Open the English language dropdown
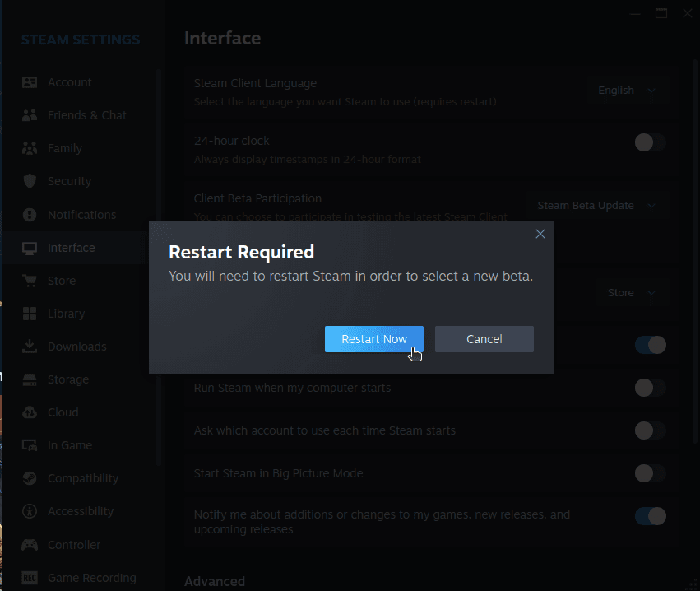Screen dimensions: 700x591 click(628, 91)
